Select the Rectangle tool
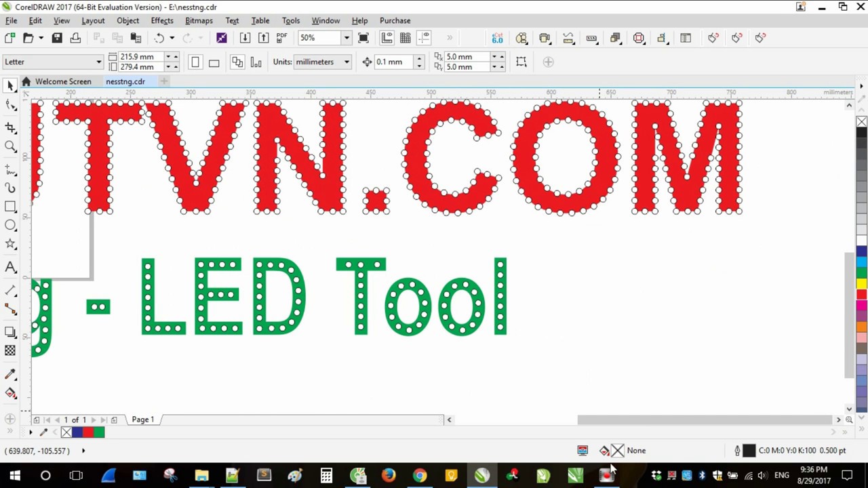Screen dimensions: 868x488 tap(10, 206)
